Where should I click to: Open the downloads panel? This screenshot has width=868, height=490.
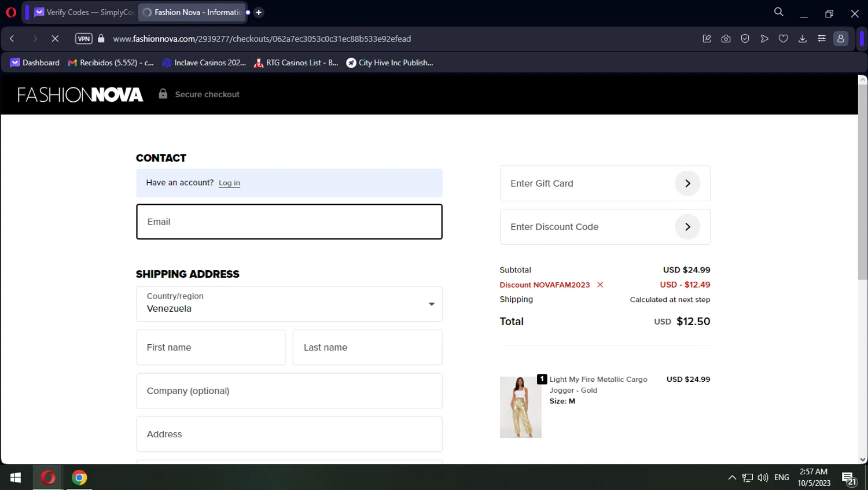(803, 39)
